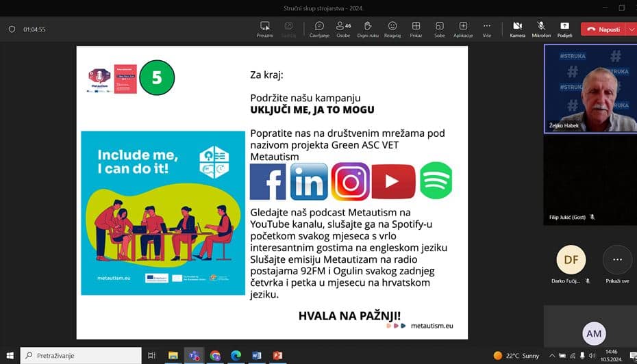Viewport: 637px width, 364px height.
Task: Expand the Napusti dropdown arrow
Action: tap(632, 29)
